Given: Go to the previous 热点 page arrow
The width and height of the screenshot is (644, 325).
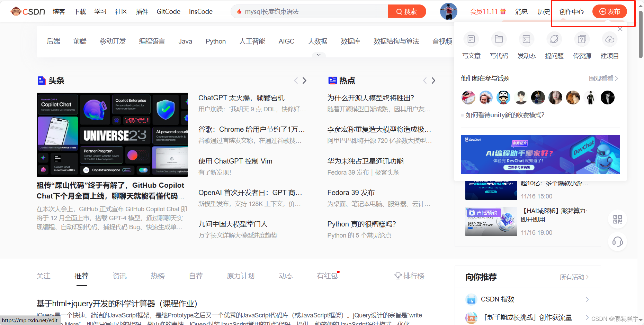Looking at the screenshot, I should click(x=425, y=81).
